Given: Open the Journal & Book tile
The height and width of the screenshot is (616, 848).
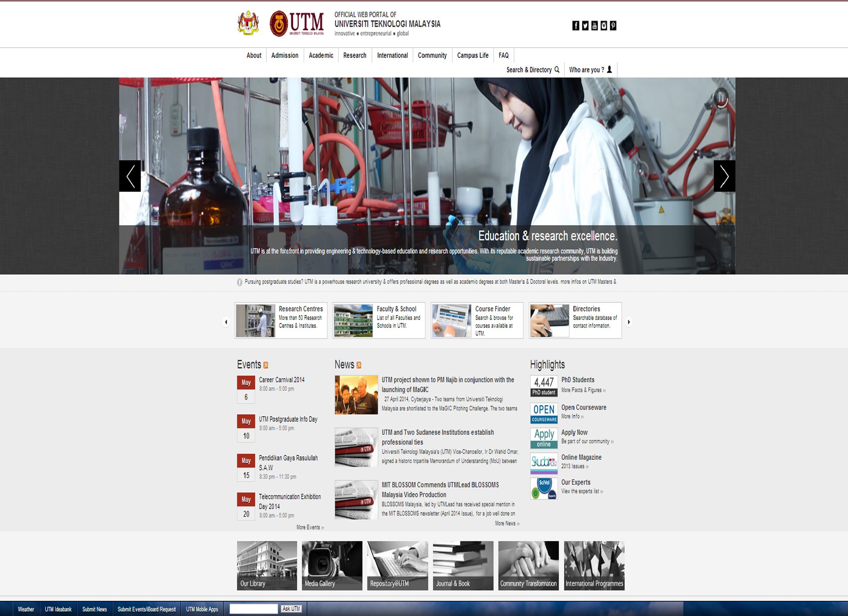Looking at the screenshot, I should coord(463,566).
